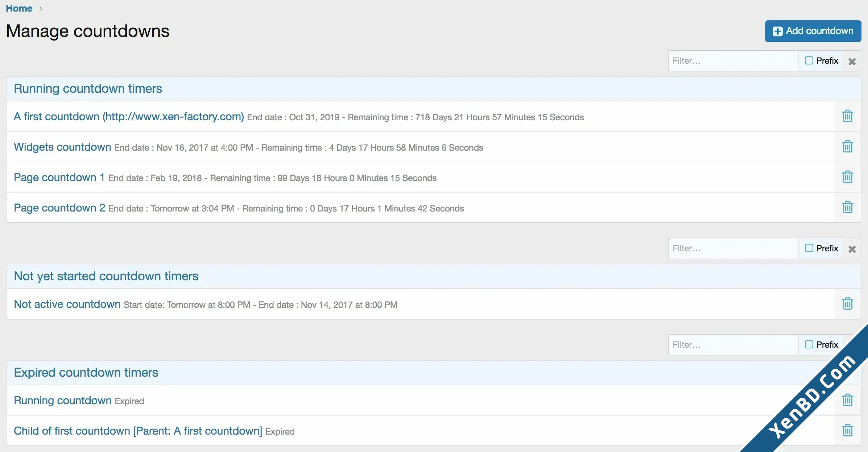Clear the Not yet started timers filter
Viewport: 868px width, 452px height.
tap(852, 249)
